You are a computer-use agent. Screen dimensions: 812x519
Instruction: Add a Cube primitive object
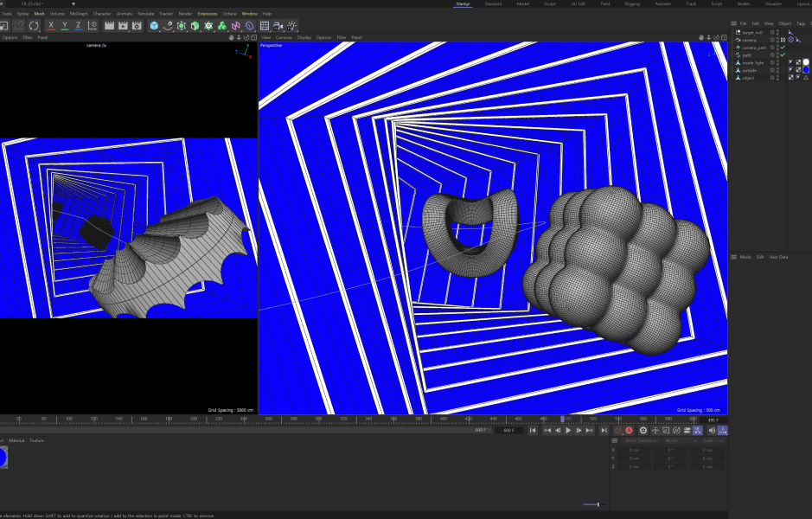tap(154, 25)
